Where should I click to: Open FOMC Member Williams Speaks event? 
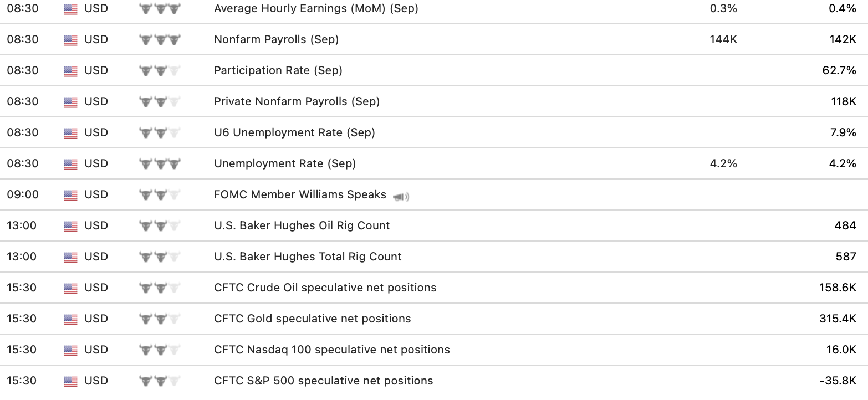(x=300, y=194)
